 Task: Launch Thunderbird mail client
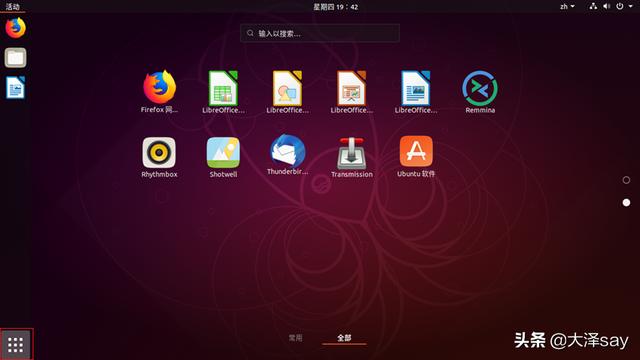pos(287,151)
